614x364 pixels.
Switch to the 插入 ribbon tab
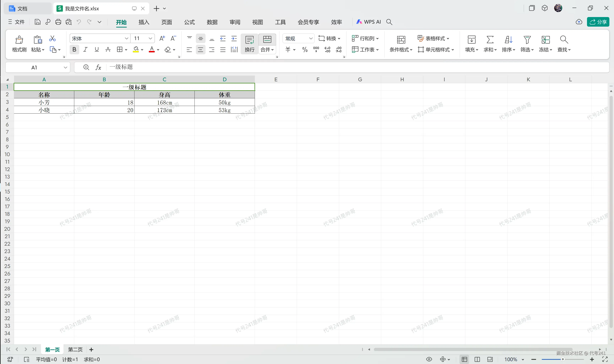point(144,22)
